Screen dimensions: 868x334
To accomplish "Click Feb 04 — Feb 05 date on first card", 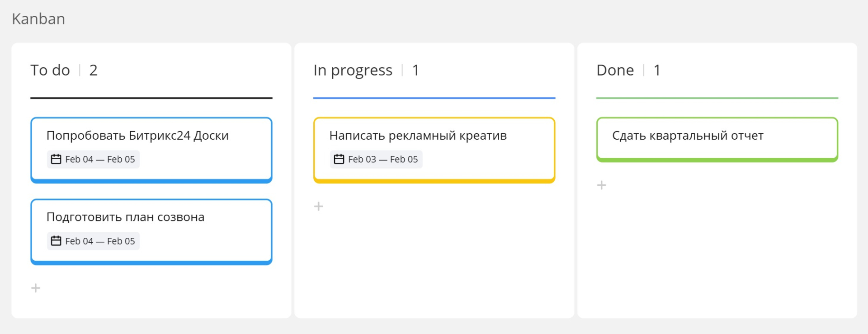I will coord(100,159).
